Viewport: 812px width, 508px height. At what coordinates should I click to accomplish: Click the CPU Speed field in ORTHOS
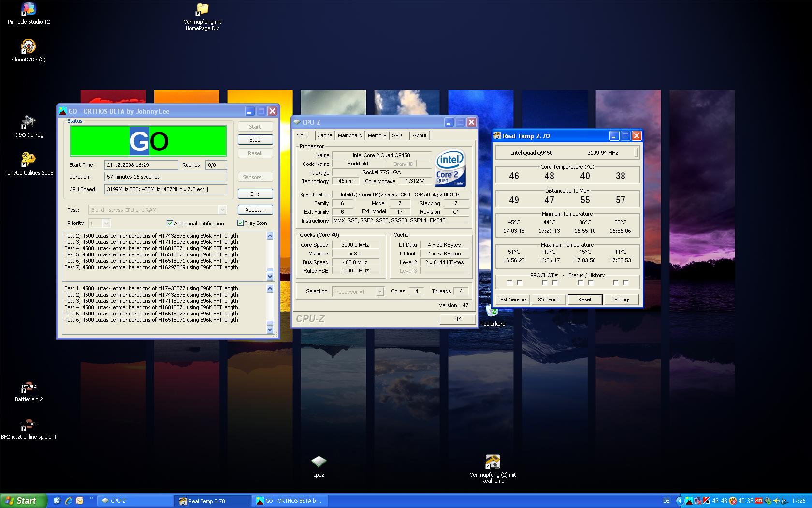click(166, 189)
